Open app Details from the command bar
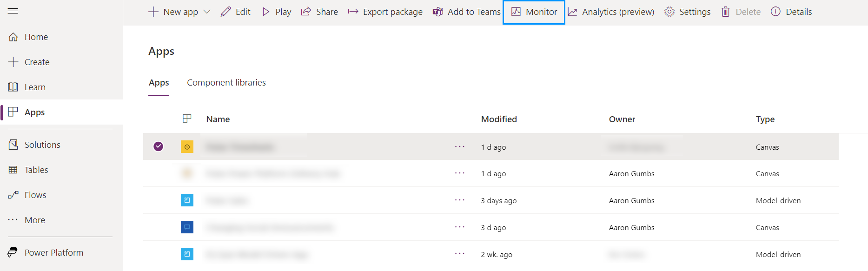This screenshot has width=868, height=271. (x=791, y=12)
